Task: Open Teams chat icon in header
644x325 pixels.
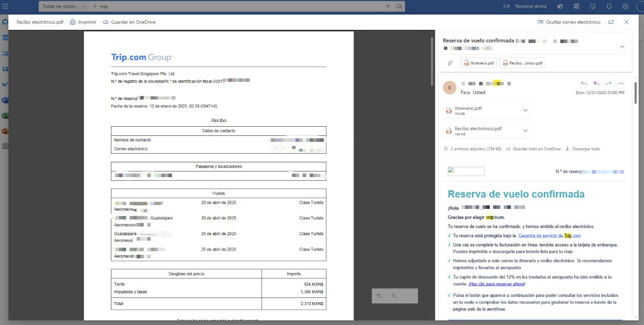Action: click(x=560, y=6)
